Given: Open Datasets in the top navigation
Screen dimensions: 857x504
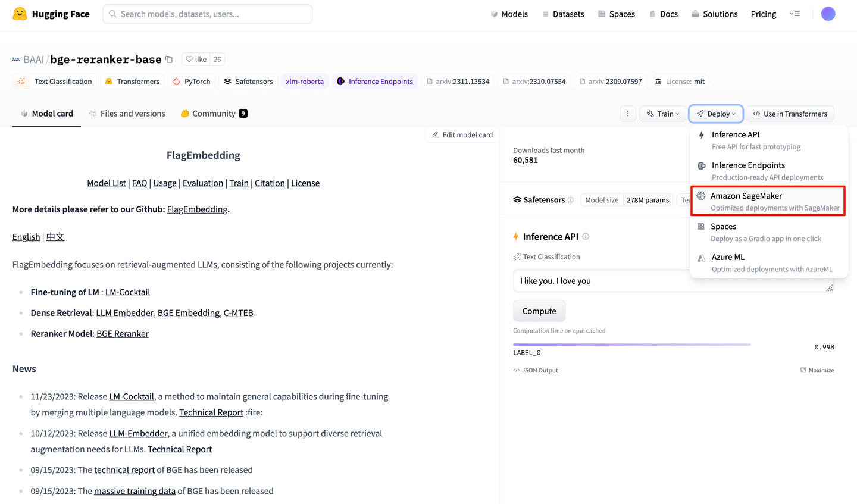Looking at the screenshot, I should pos(563,14).
